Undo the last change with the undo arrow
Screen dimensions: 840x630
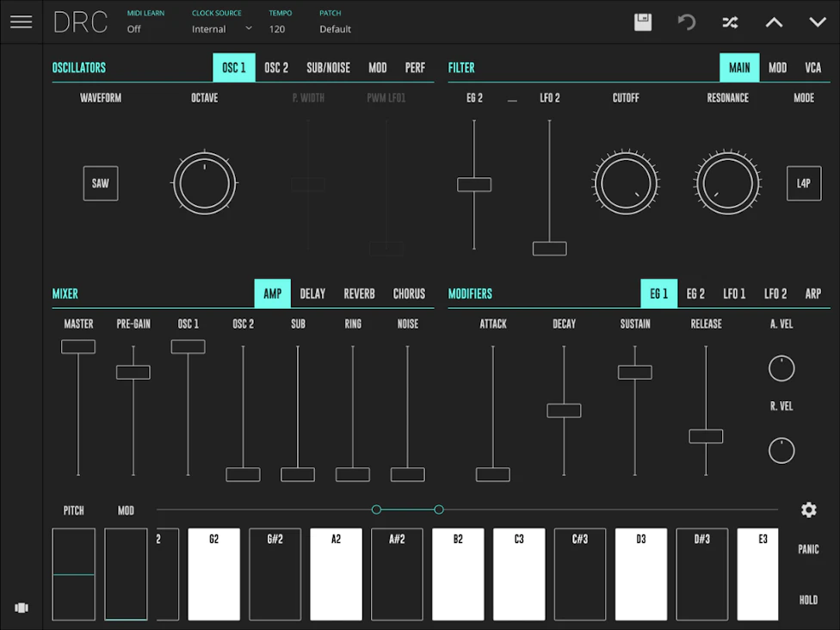point(686,22)
